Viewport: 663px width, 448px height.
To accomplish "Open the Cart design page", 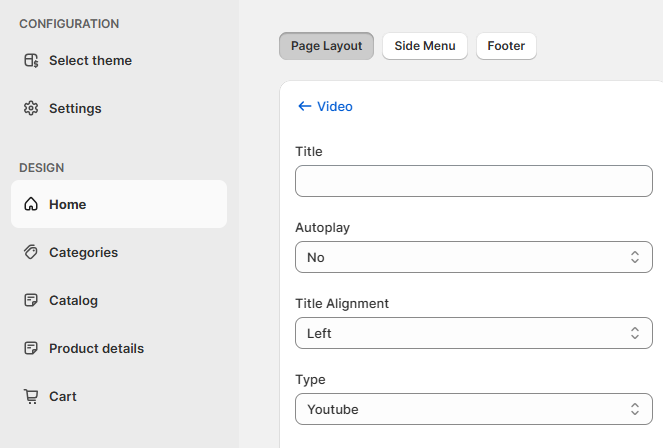I will (119, 396).
